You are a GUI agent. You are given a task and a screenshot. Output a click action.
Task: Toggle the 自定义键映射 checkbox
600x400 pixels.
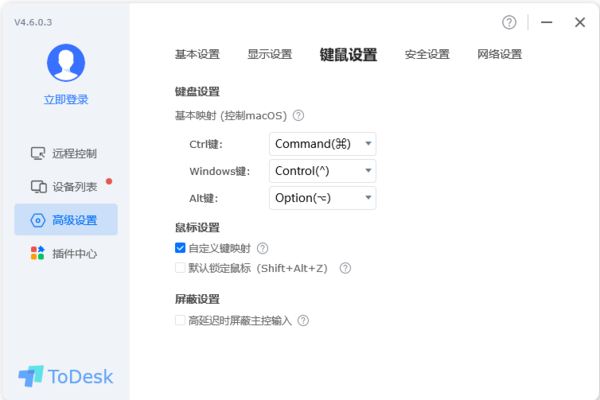[x=180, y=248]
